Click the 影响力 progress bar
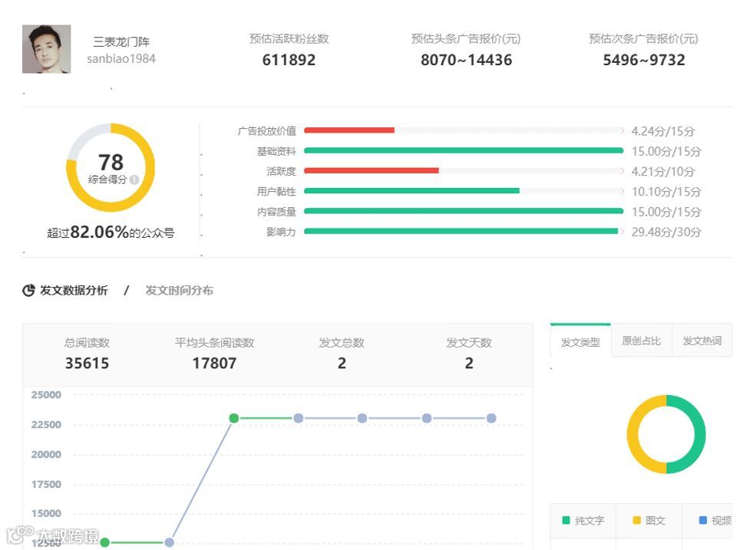 click(x=461, y=232)
